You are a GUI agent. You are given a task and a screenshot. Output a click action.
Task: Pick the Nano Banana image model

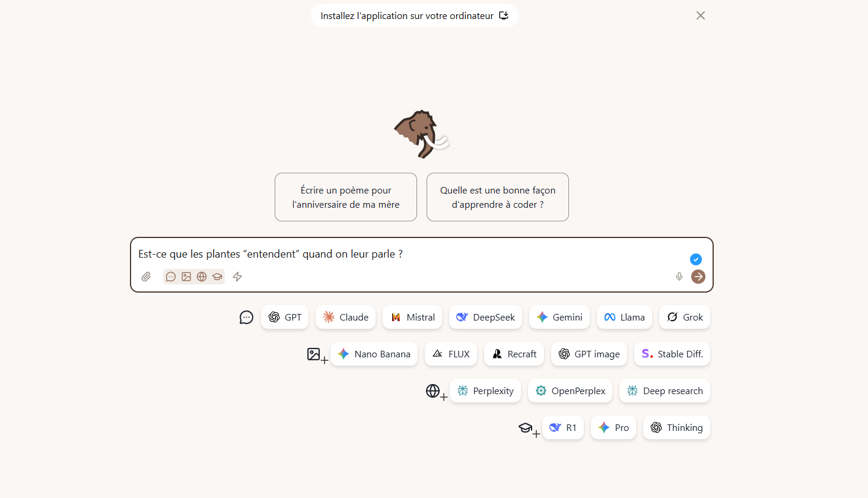[374, 354]
